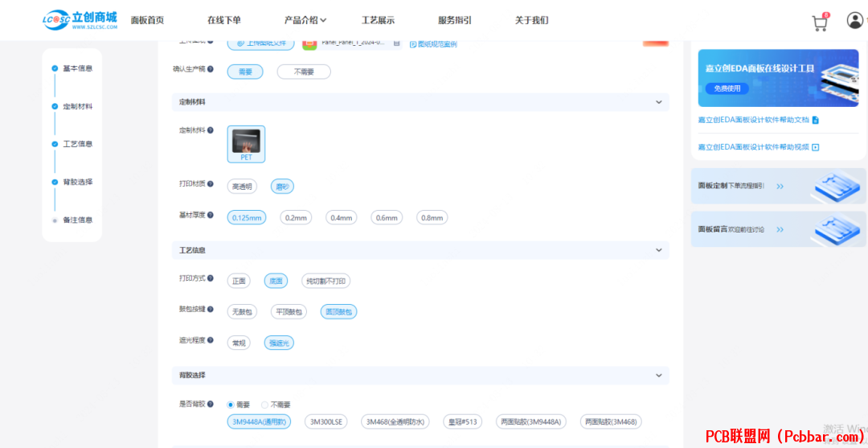Collapse the 工艺信息 section chevron
The image size is (868, 448).
[x=659, y=250]
